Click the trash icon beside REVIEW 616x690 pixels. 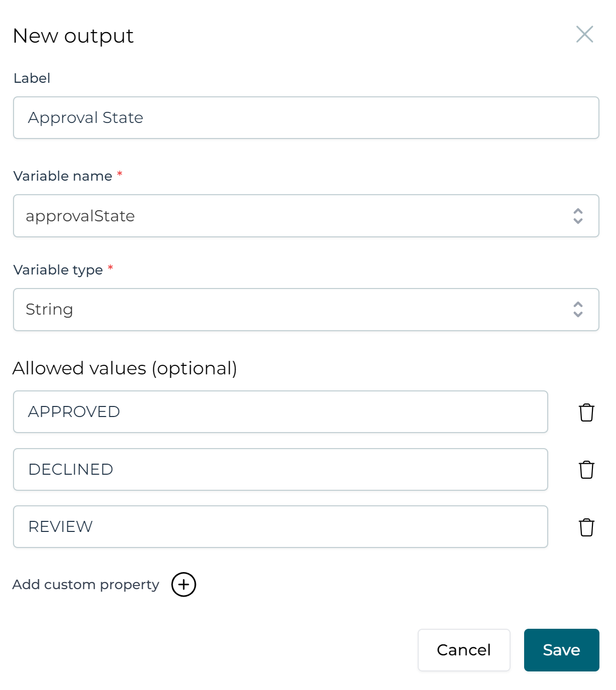coord(586,527)
